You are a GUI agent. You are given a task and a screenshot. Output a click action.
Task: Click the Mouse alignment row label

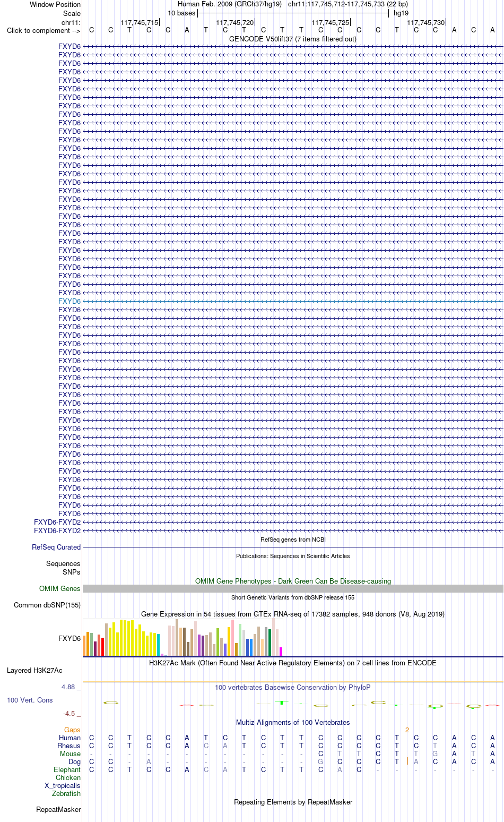pyautogui.click(x=71, y=754)
